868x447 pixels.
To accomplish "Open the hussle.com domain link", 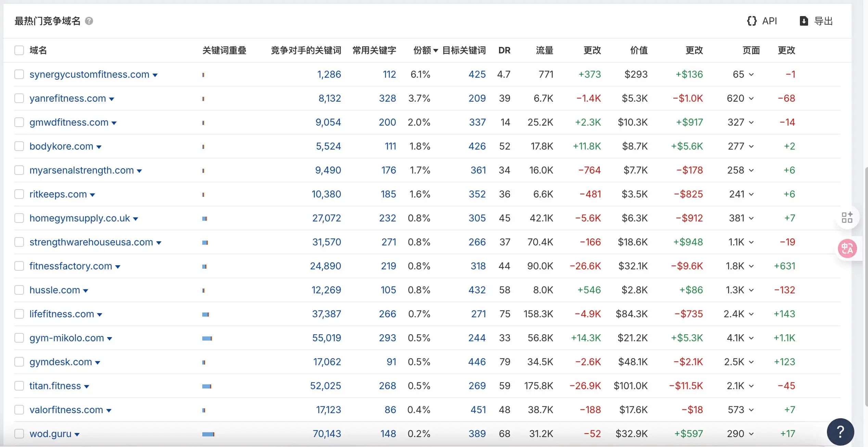I will pos(55,290).
